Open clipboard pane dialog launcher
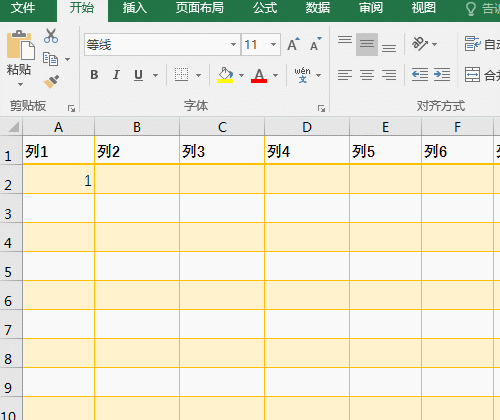Viewport: 500px width, 420px height. pyautogui.click(x=71, y=108)
